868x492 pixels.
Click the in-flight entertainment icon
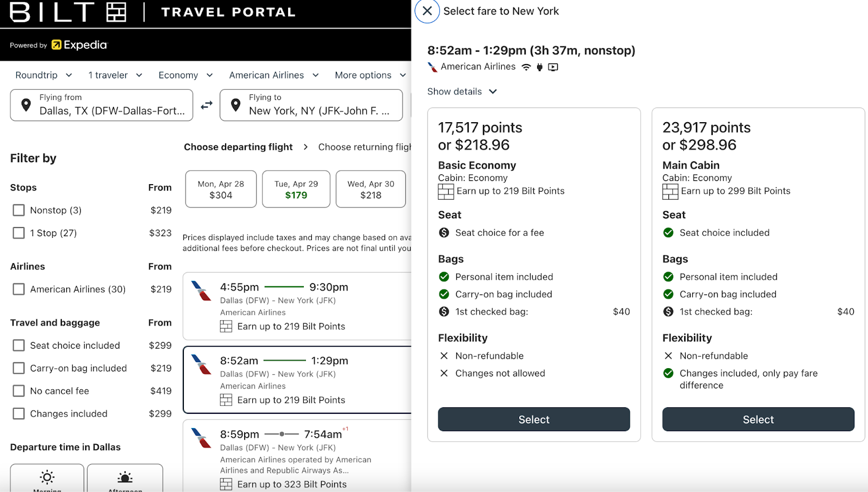pyautogui.click(x=553, y=67)
